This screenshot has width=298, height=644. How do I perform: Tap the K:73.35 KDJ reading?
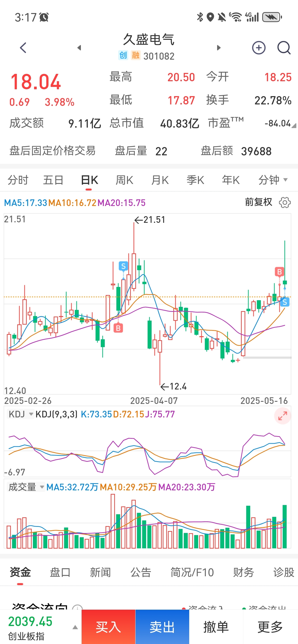pos(96,414)
